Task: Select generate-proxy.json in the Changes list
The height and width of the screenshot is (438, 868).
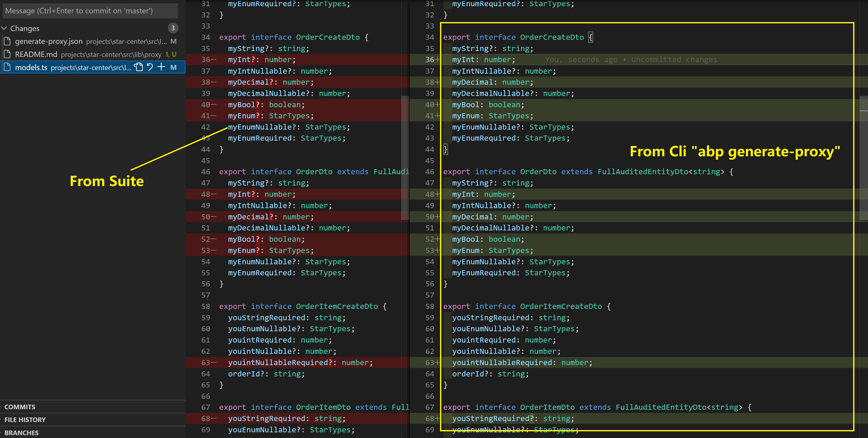Action: click(x=49, y=41)
